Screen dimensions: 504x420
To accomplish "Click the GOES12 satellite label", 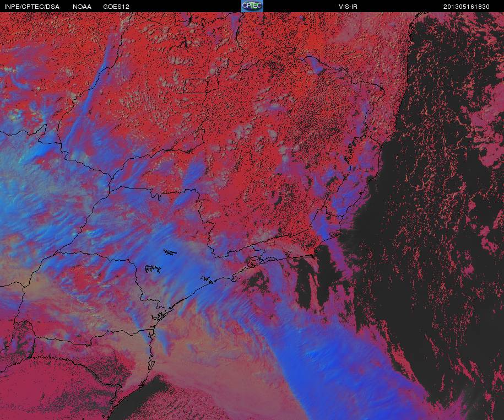I will point(116,7).
